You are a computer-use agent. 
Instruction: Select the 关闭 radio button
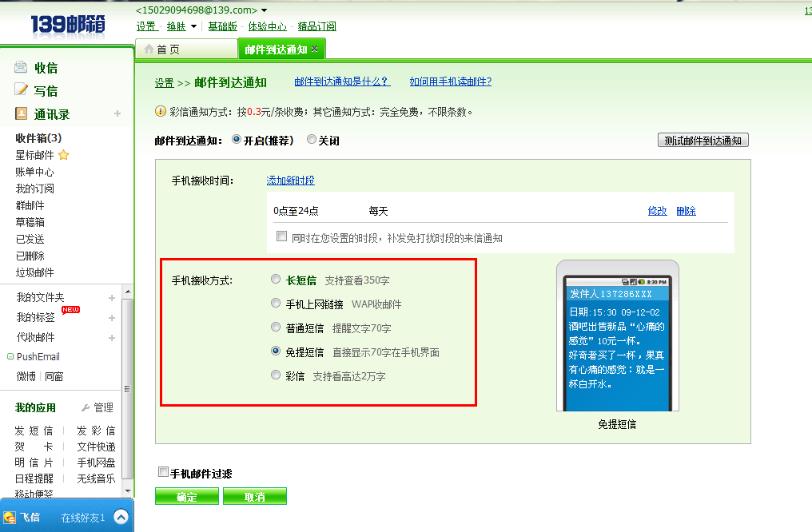tap(312, 140)
